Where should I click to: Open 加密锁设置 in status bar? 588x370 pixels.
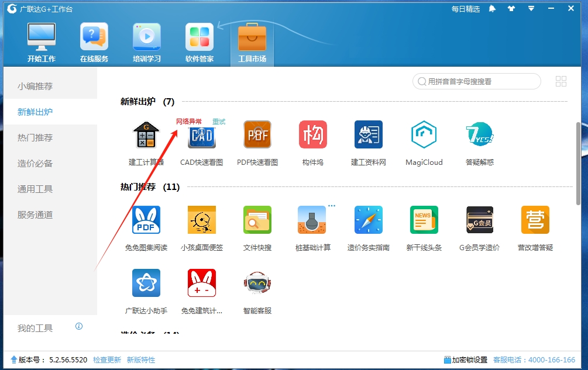(x=465, y=360)
